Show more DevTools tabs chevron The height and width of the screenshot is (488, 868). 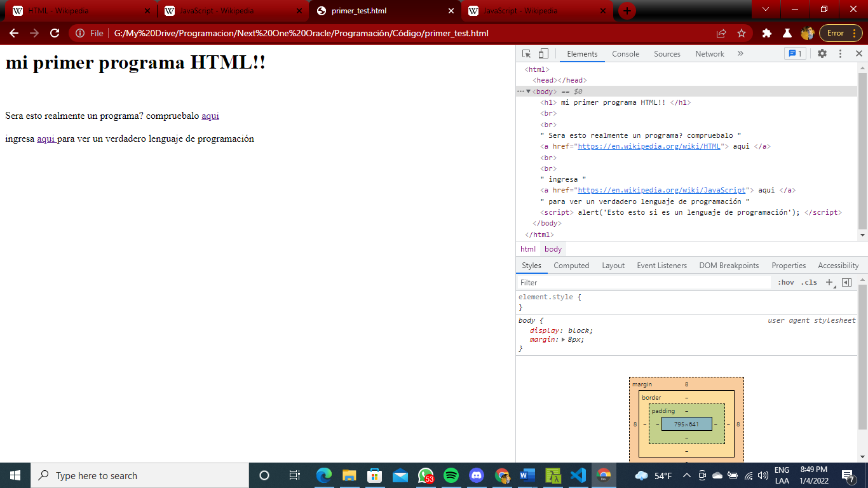pos(740,54)
